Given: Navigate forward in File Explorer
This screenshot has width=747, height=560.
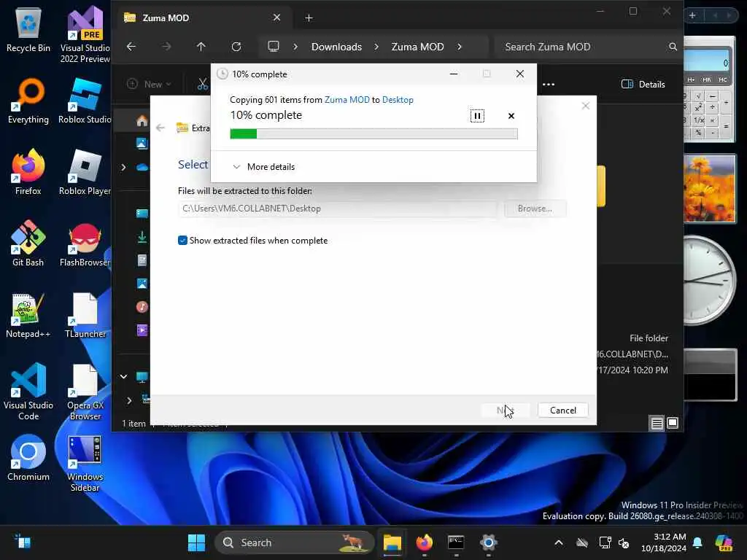Looking at the screenshot, I should click(166, 47).
